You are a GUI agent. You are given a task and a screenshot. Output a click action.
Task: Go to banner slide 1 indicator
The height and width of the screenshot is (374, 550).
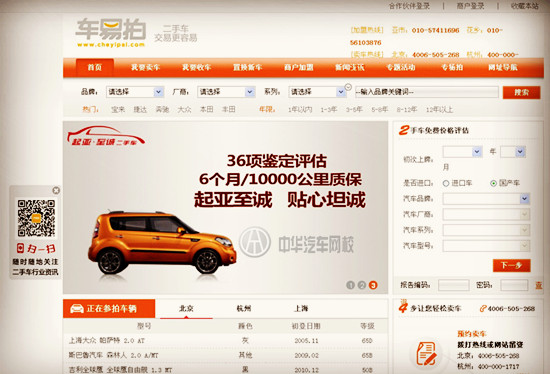pos(350,285)
